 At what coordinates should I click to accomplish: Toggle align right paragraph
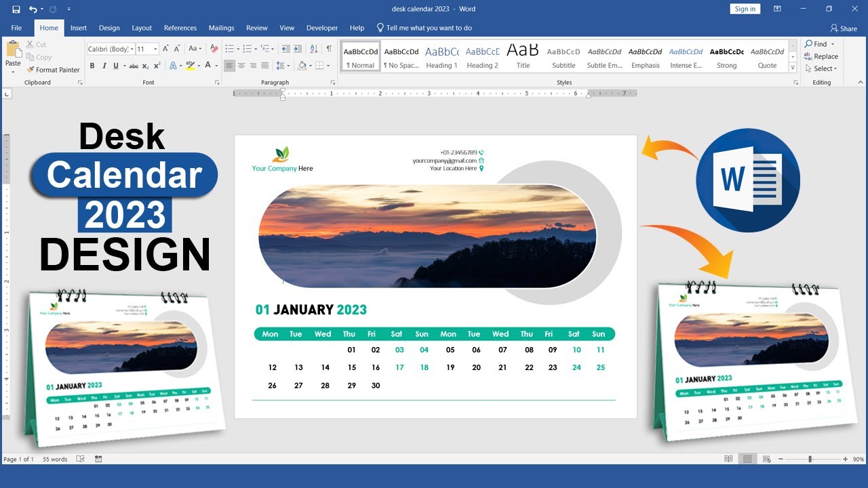point(253,66)
